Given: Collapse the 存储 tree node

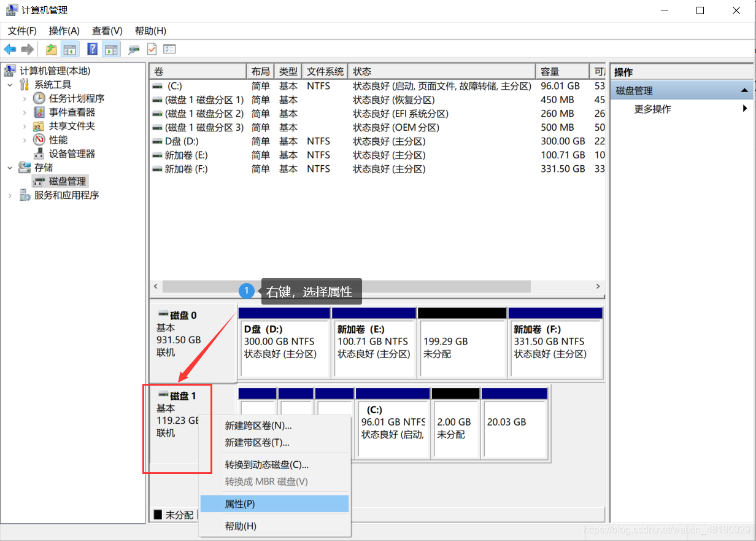Looking at the screenshot, I should [10, 168].
